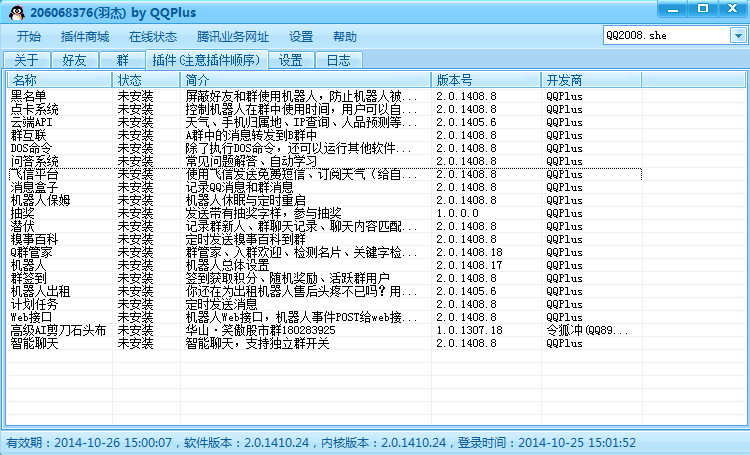The height and width of the screenshot is (455, 750).
Task: Click version 1.0.1307.18 cell
Action: [469, 330]
